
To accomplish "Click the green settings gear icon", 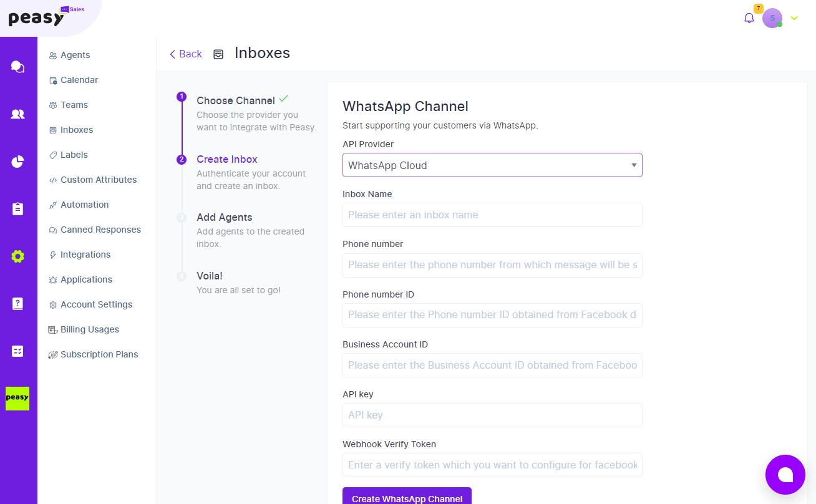I will pos(18,256).
